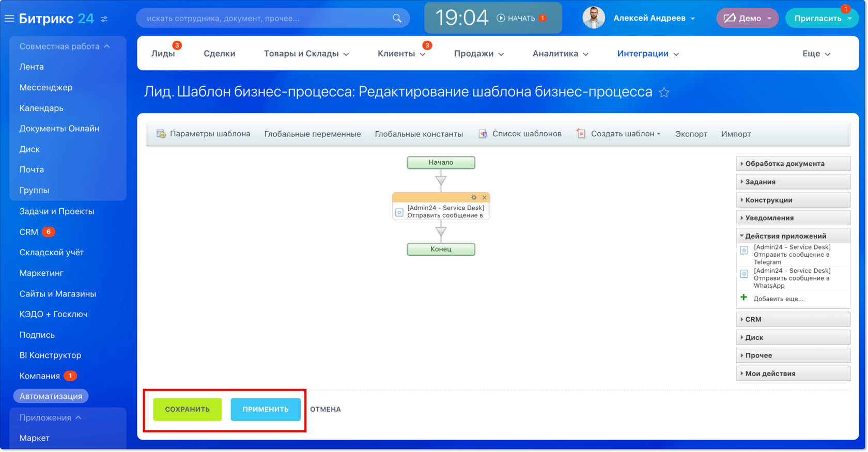Click Добавить еще link
Image resolution: width=868 pixels, height=452 pixels.
[778, 299]
